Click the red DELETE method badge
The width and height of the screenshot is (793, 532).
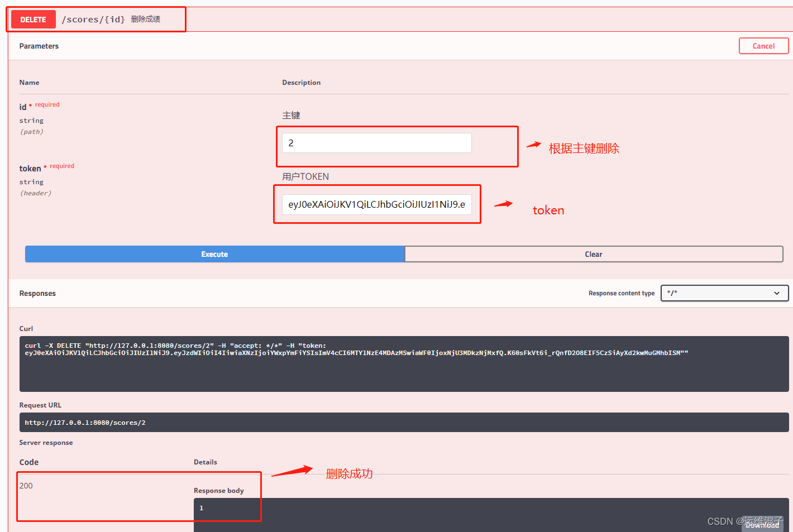pos(34,20)
